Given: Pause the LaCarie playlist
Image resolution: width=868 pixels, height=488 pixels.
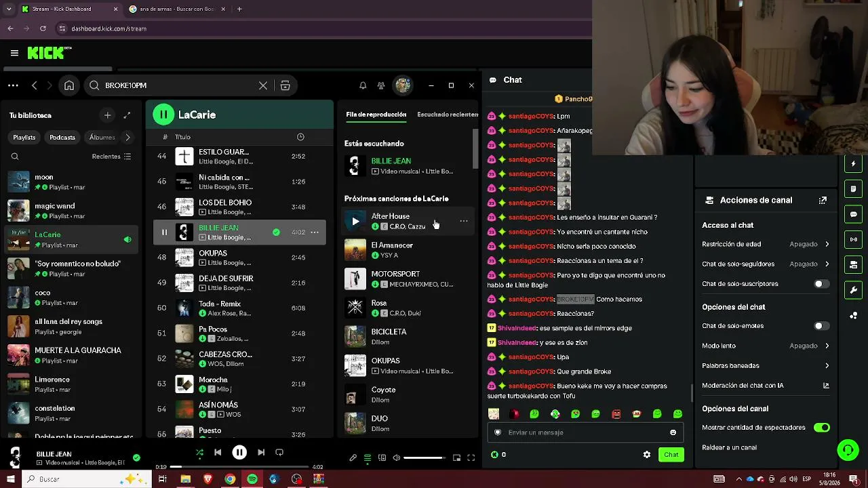Looking at the screenshot, I should (x=163, y=115).
